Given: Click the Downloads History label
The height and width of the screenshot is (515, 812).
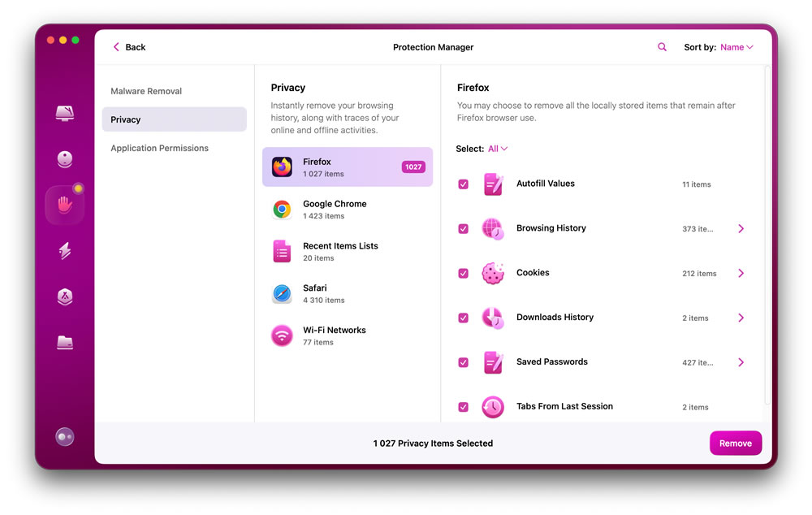Looking at the screenshot, I should (x=555, y=317).
